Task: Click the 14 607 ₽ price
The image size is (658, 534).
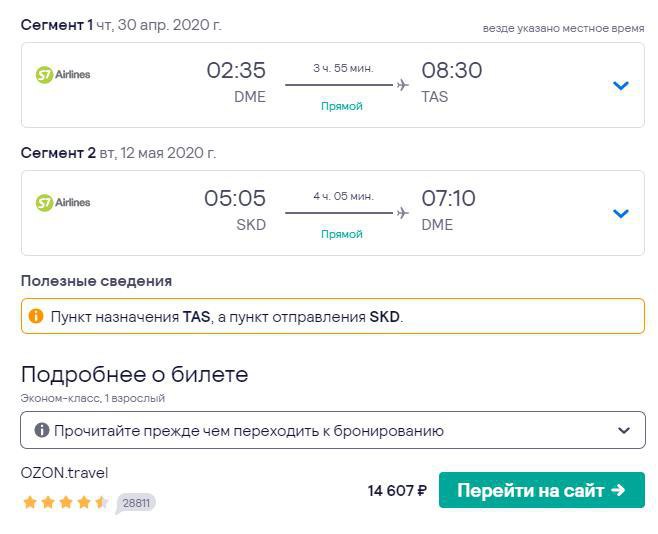Action: click(397, 490)
